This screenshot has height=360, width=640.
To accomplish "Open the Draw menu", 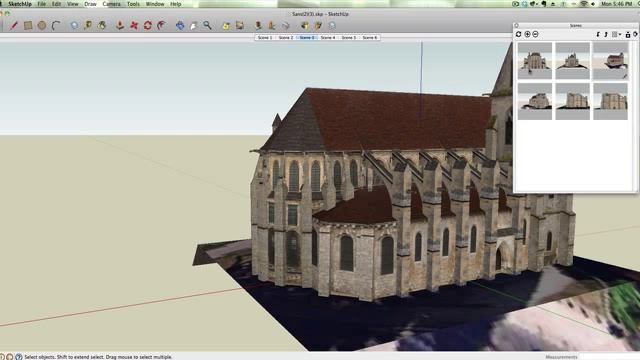I will pos(90,4).
